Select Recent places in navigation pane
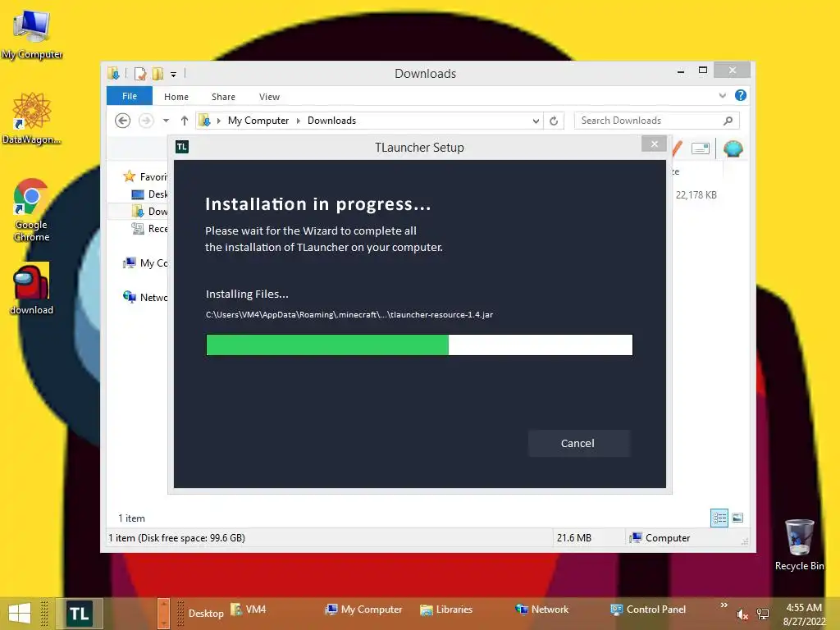The image size is (840, 630). point(149,228)
